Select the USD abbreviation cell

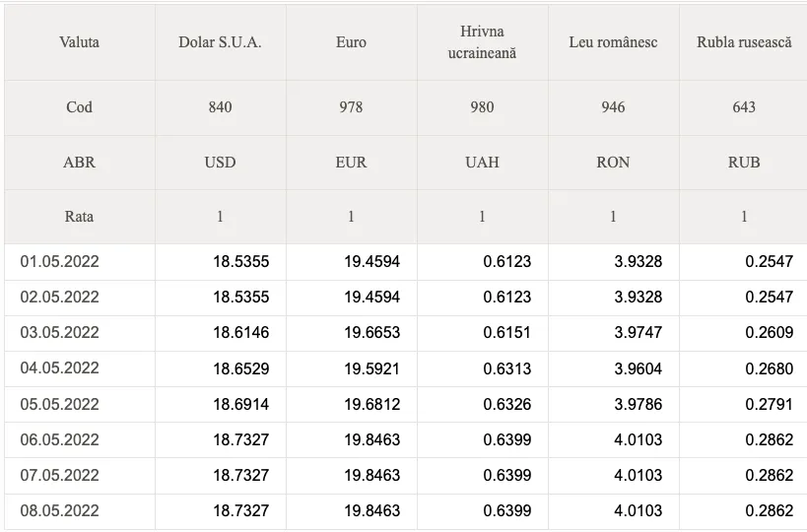pos(221,163)
